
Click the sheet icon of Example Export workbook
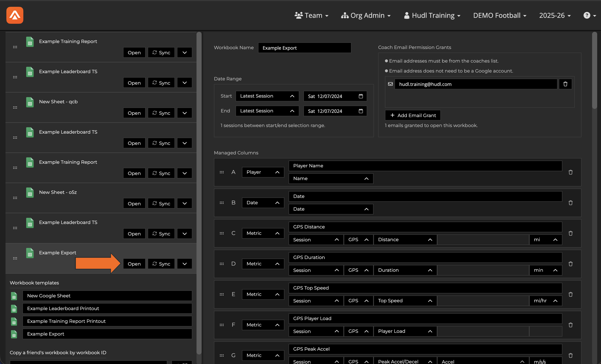click(x=30, y=253)
